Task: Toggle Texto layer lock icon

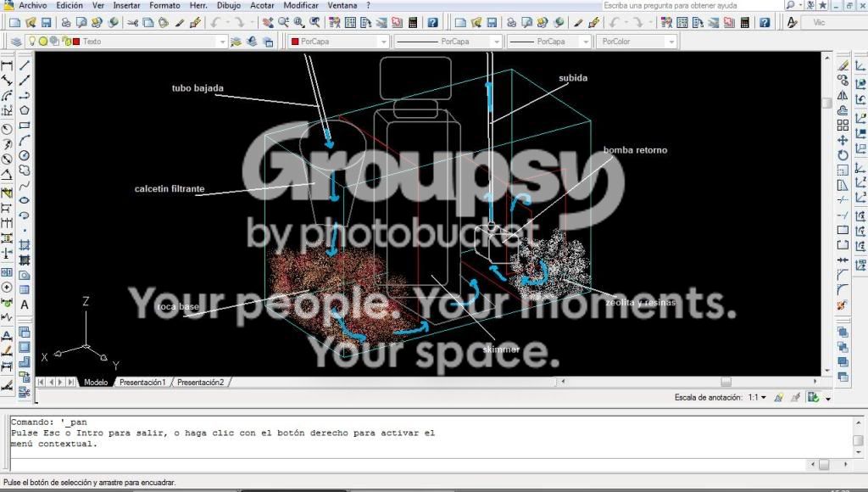Action: [66, 41]
